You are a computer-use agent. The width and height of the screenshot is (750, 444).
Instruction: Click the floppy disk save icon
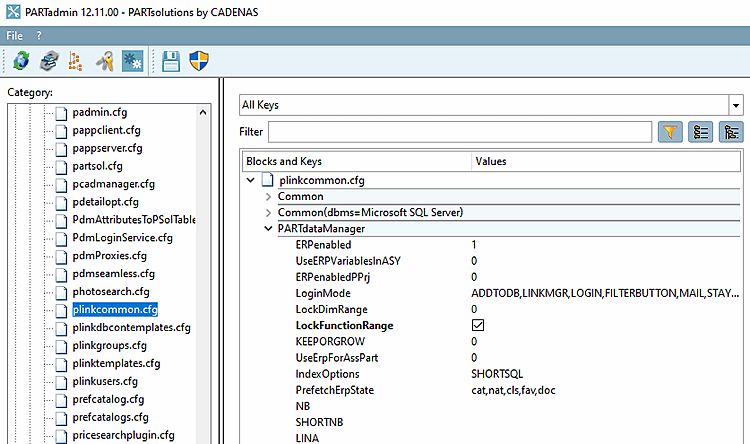(x=171, y=62)
